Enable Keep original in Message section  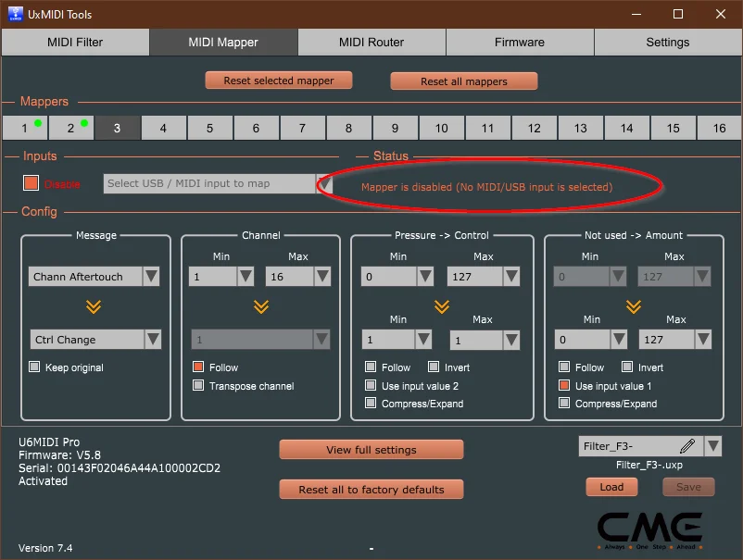tap(34, 367)
